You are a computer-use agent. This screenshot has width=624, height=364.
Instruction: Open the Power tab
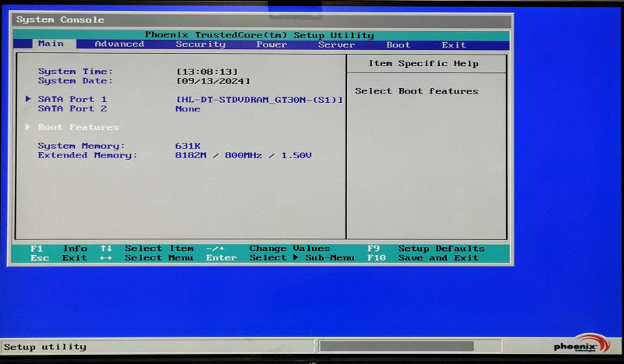[x=271, y=44]
